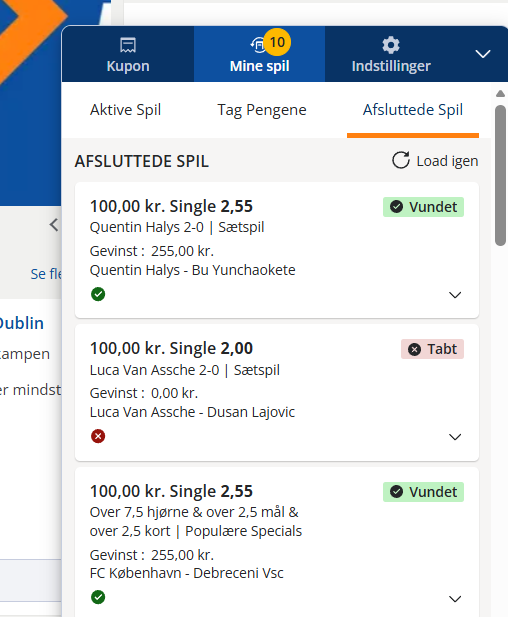508x617 pixels.
Task: Open the Kupon receipt icon
Action: click(128, 45)
